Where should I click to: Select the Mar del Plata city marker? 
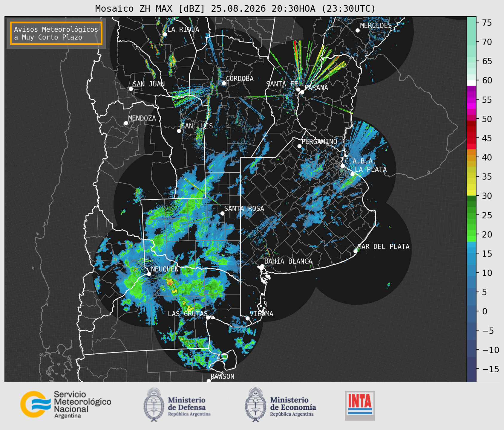356,251
